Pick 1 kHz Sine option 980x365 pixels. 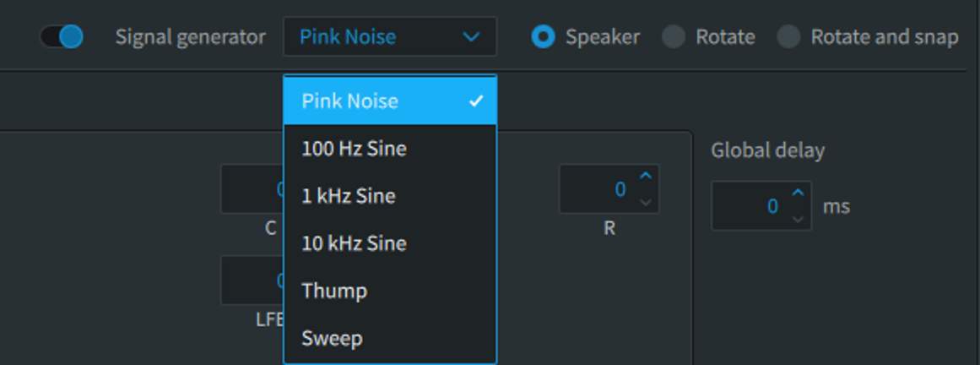(389, 196)
